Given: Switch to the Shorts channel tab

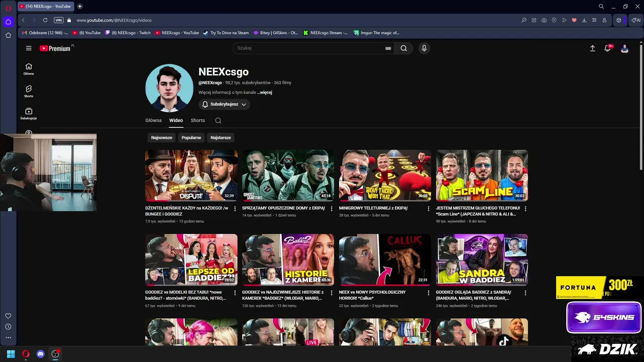Looking at the screenshot, I should point(198,121).
